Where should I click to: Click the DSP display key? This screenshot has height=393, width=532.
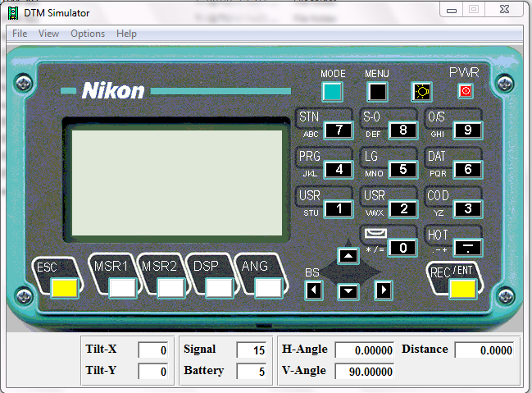coord(220,288)
